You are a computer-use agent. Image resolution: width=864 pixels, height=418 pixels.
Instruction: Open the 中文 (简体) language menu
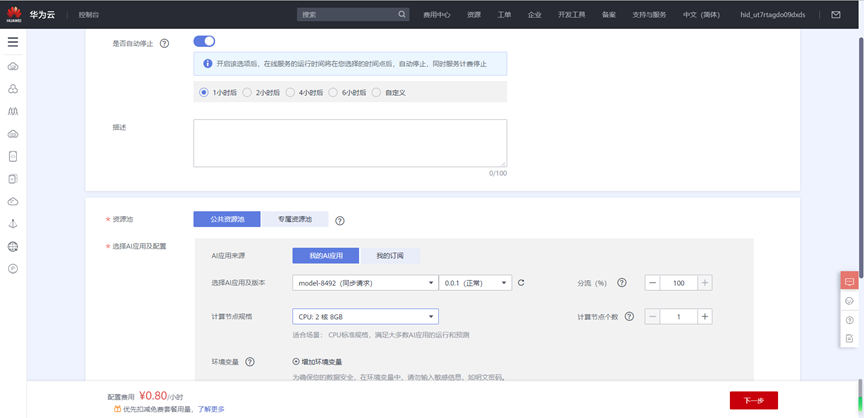click(x=701, y=15)
